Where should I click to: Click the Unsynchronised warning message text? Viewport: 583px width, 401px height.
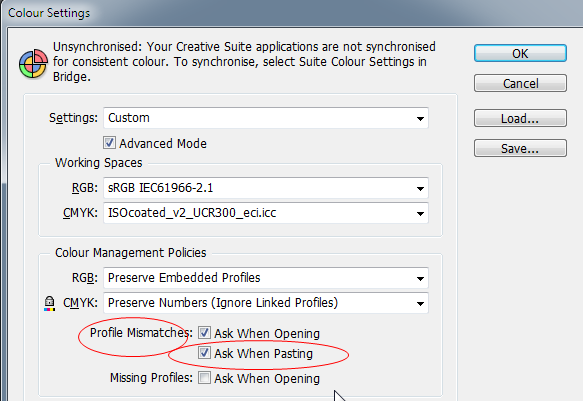244,62
